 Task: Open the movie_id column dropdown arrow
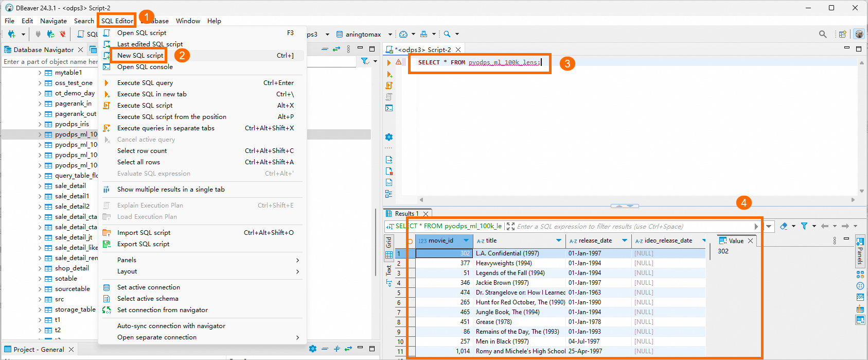coord(466,241)
